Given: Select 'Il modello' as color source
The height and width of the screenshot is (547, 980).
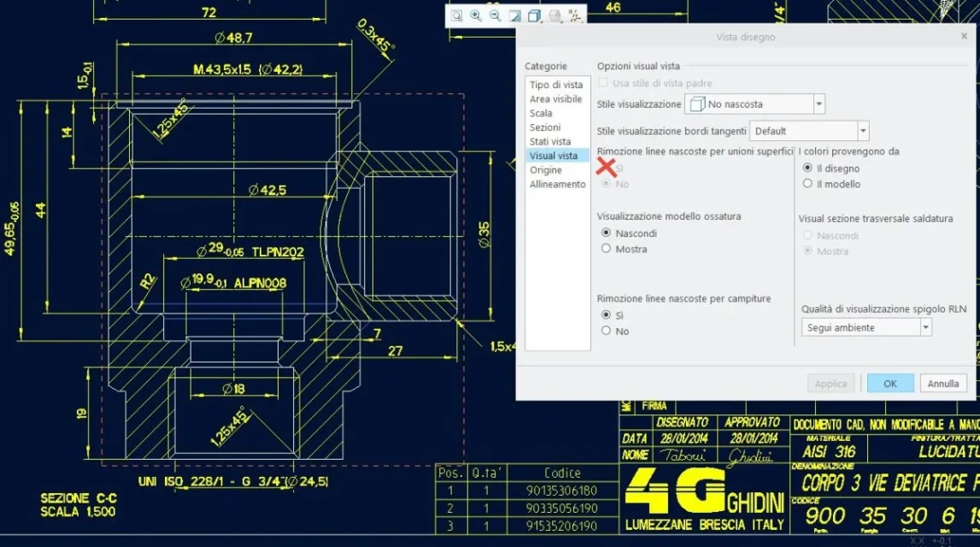Looking at the screenshot, I should [807, 184].
